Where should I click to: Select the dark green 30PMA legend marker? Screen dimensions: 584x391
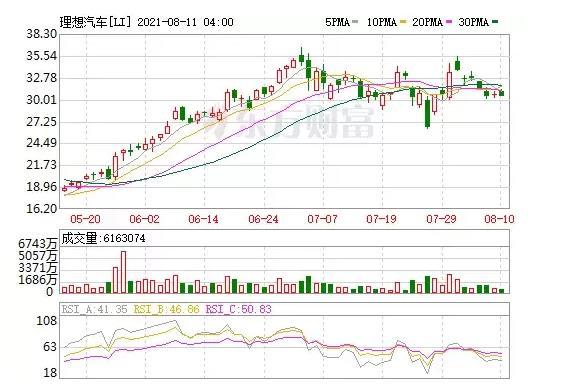tap(495, 22)
